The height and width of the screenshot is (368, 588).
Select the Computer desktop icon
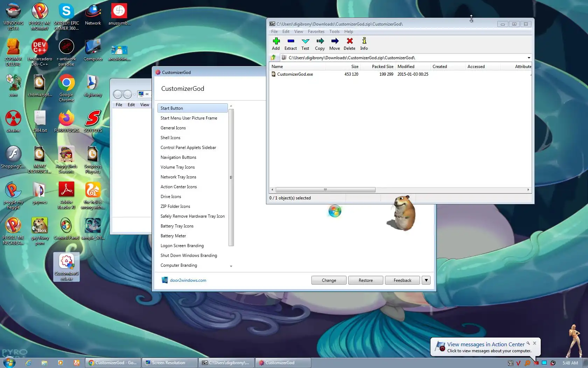click(93, 50)
